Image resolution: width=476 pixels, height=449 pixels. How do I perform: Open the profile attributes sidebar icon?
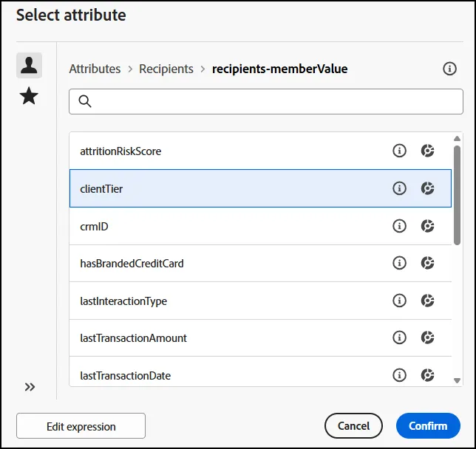coord(29,65)
